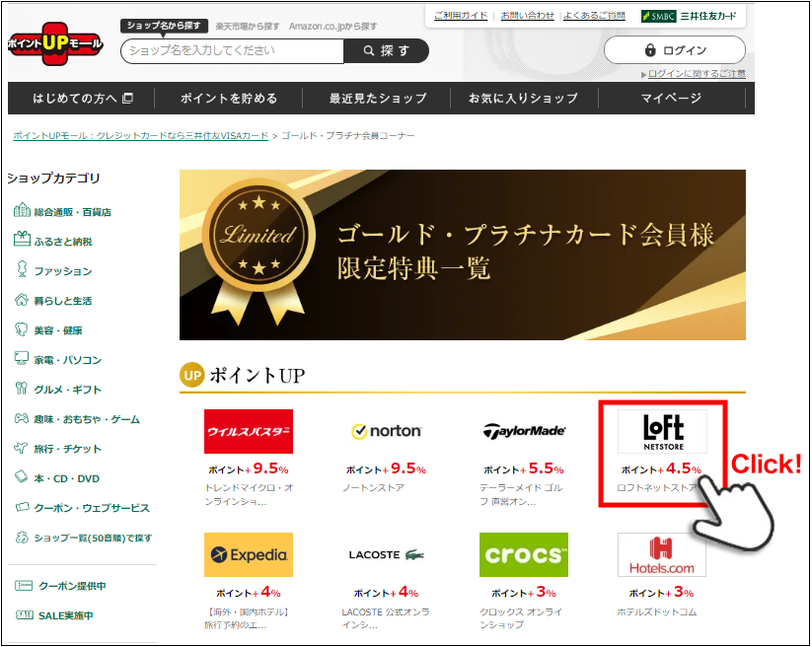Click the ファッション category icon

click(x=22, y=269)
